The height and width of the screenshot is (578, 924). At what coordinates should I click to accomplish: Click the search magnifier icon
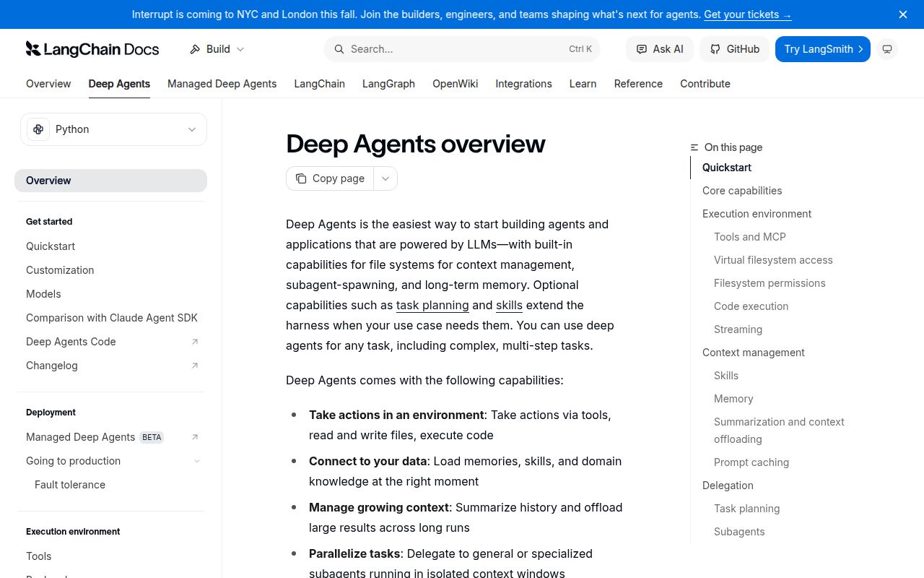pyautogui.click(x=339, y=49)
